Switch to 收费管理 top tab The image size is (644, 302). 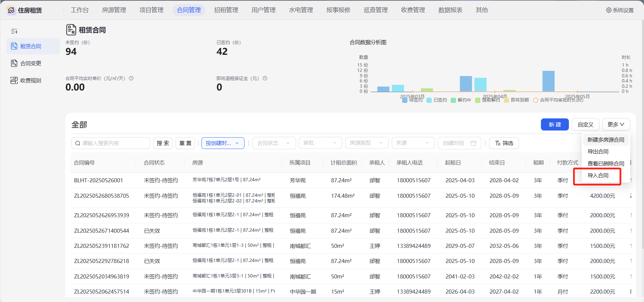pos(413,10)
